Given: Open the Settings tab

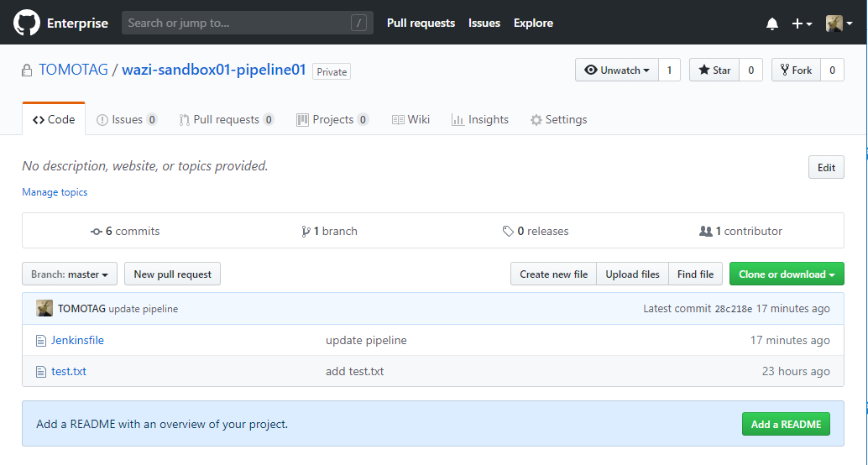Looking at the screenshot, I should 558,119.
